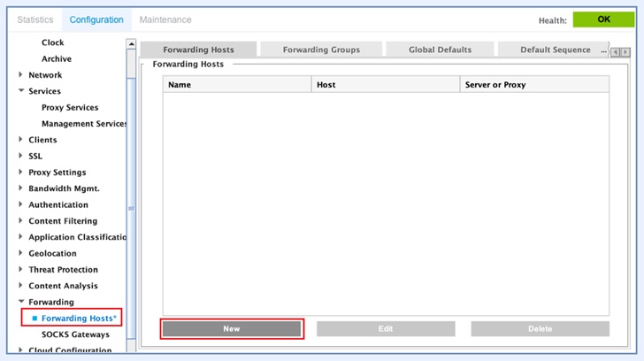Viewport: 644px width, 361px height.
Task: Open Archive under configuration tree
Action: click(x=57, y=59)
